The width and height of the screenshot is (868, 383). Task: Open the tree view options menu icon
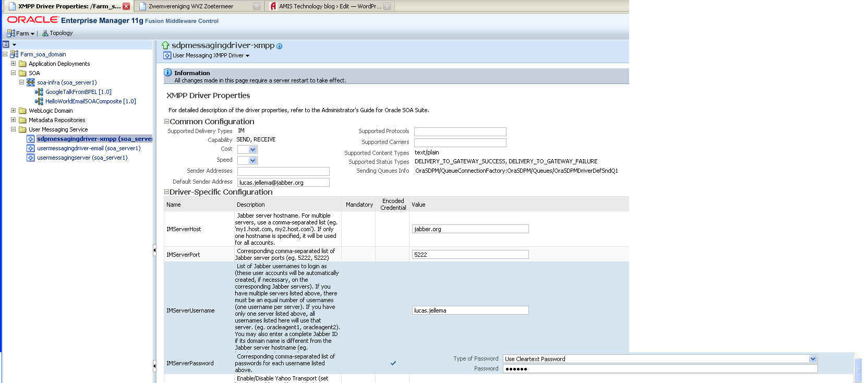[9, 44]
